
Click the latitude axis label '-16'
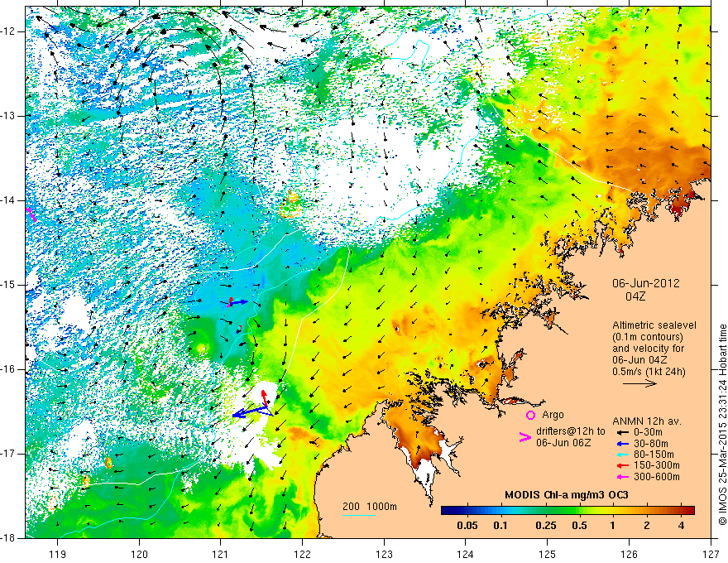pyautogui.click(x=8, y=369)
